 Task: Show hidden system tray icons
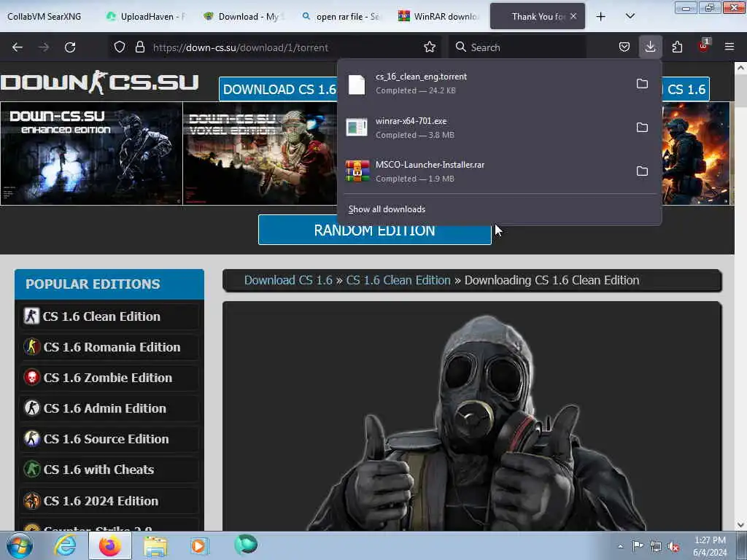[620, 546]
